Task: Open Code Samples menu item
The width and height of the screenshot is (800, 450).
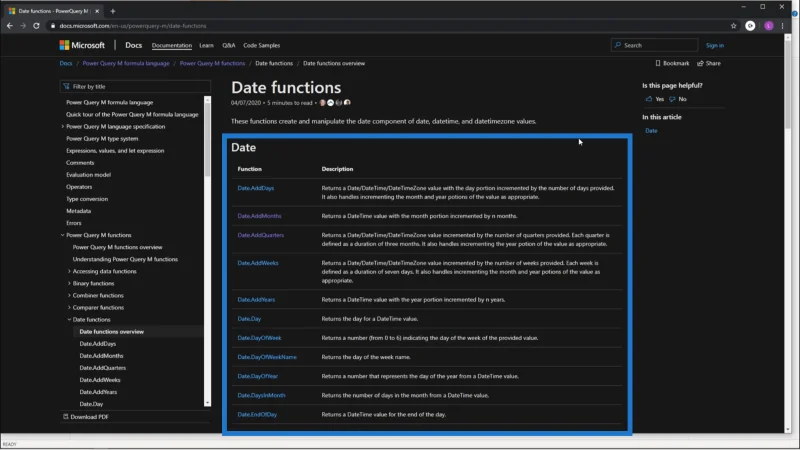Action: pyautogui.click(x=261, y=45)
